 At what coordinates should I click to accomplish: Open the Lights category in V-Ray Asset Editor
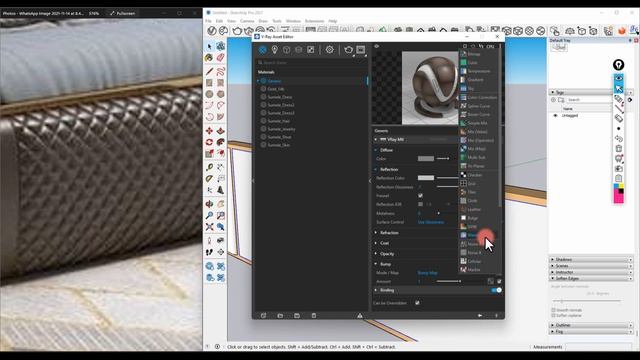(x=275, y=50)
